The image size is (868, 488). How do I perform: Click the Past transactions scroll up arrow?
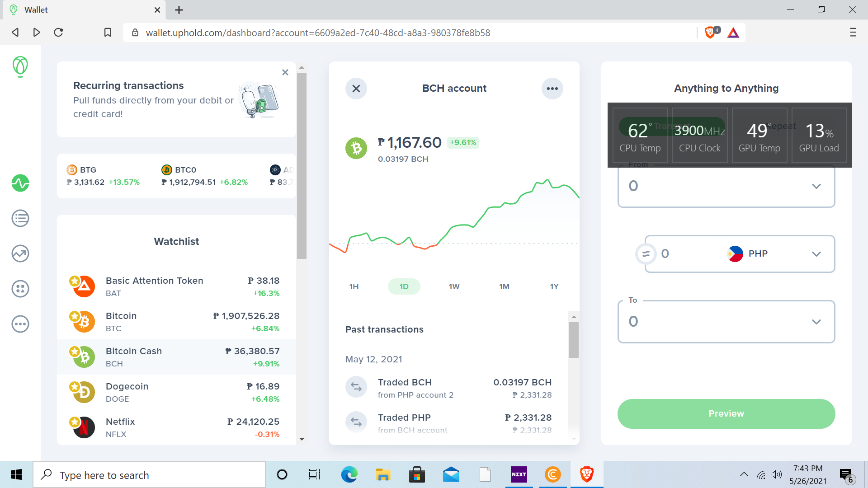(x=574, y=317)
